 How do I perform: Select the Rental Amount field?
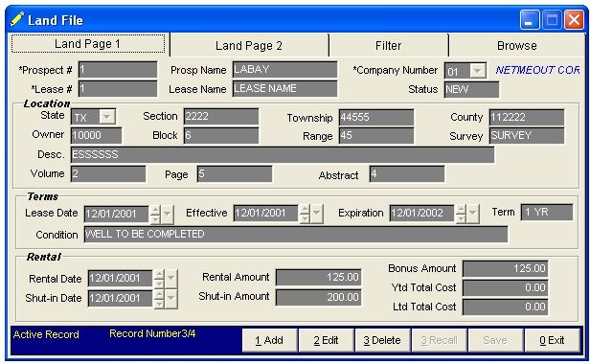(319, 278)
